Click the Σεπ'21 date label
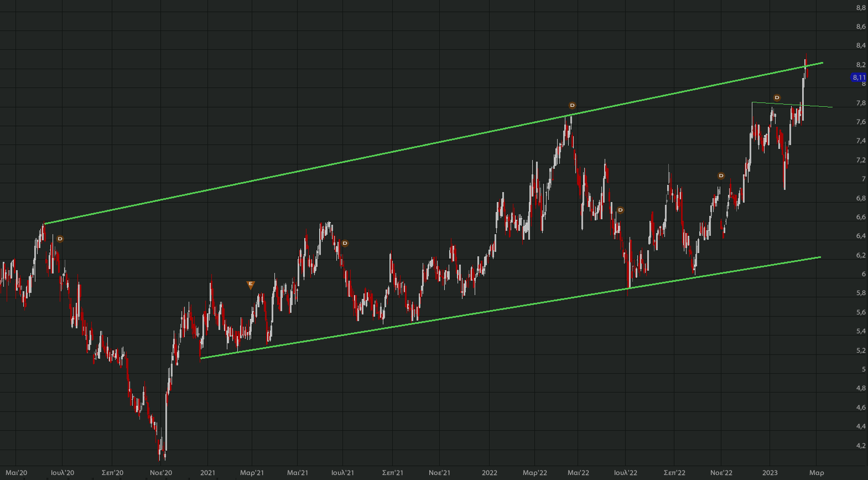Screen dimensions: 868x480 [393, 473]
